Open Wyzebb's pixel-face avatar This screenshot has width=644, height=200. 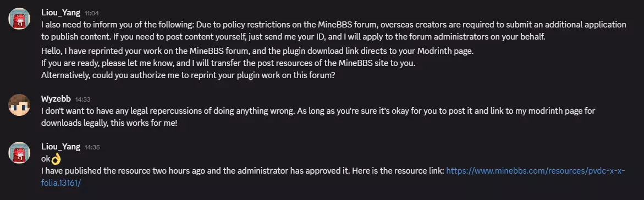coord(19,105)
